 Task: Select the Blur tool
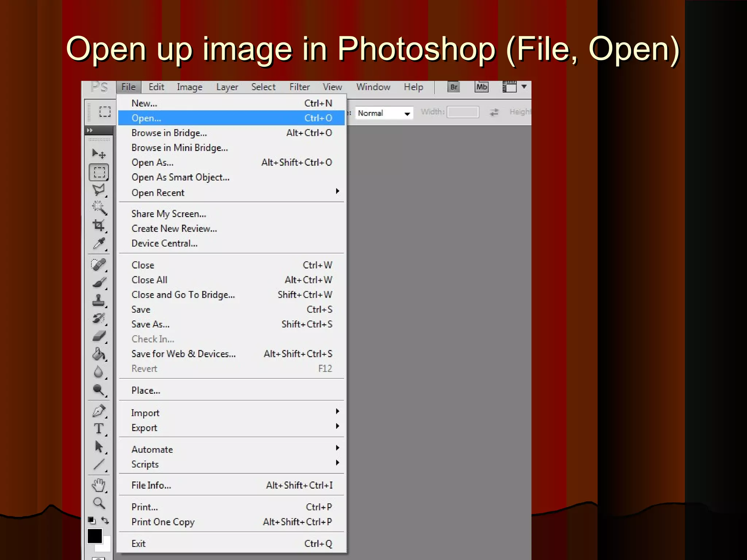(99, 372)
